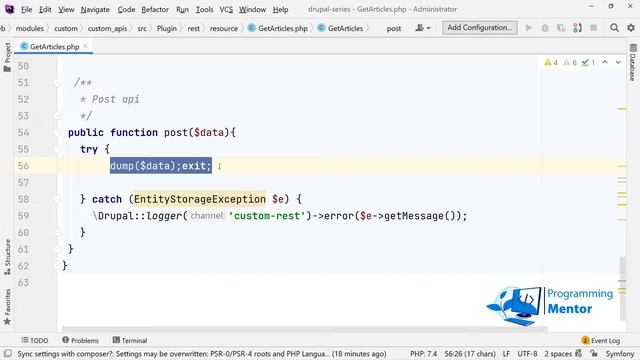The height and width of the screenshot is (360, 640).
Task: Click the Sync settings with composer notification
Action: [x=202, y=353]
